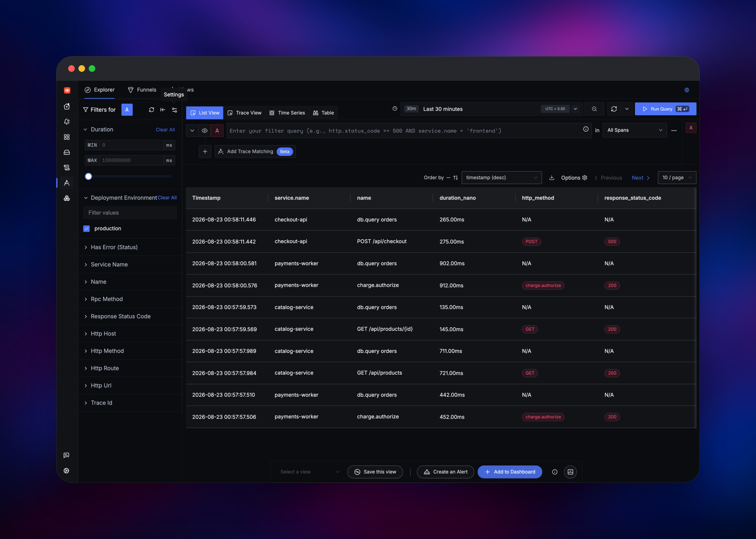Click the zoom-out magnifier icon
The image size is (756, 539).
[x=594, y=109]
